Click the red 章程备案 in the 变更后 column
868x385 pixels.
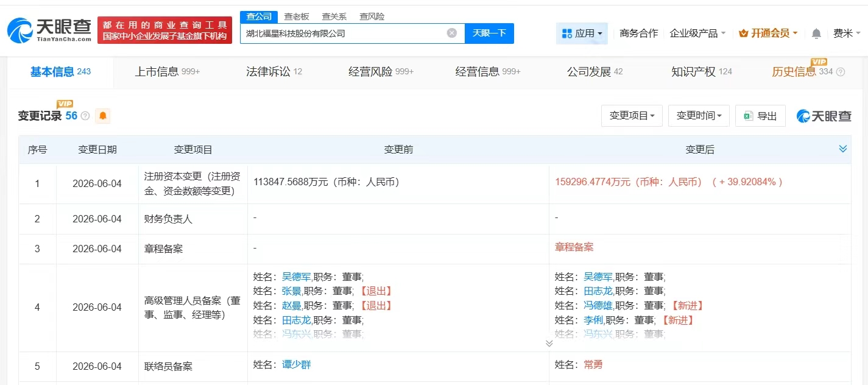tap(574, 247)
